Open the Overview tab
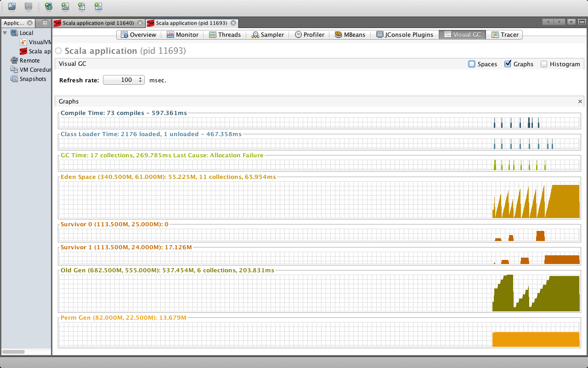588x368 pixels. [x=139, y=34]
